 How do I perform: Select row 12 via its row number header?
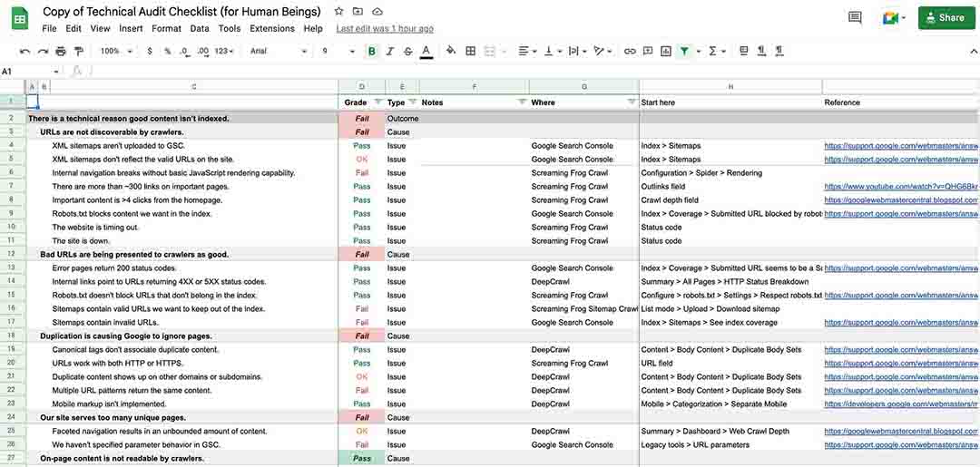tap(12, 255)
